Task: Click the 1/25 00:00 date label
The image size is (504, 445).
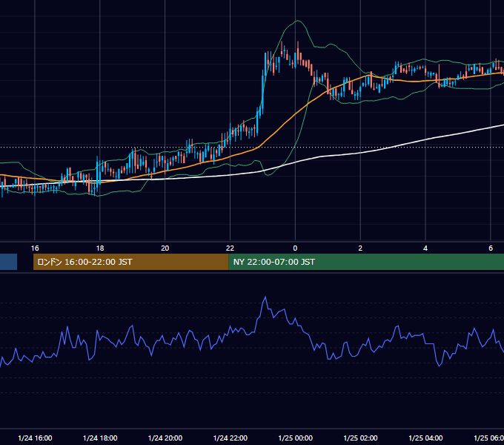Action: [x=296, y=438]
